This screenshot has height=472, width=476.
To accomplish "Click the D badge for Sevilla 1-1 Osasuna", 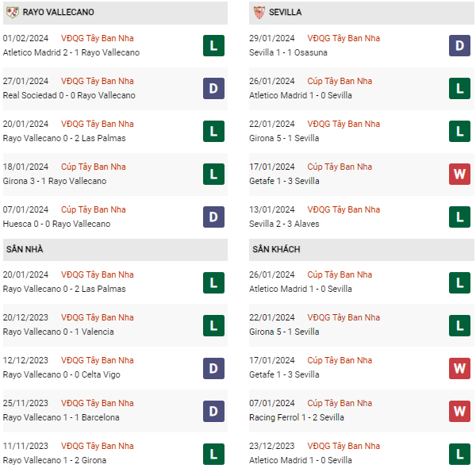I will pos(460,45).
